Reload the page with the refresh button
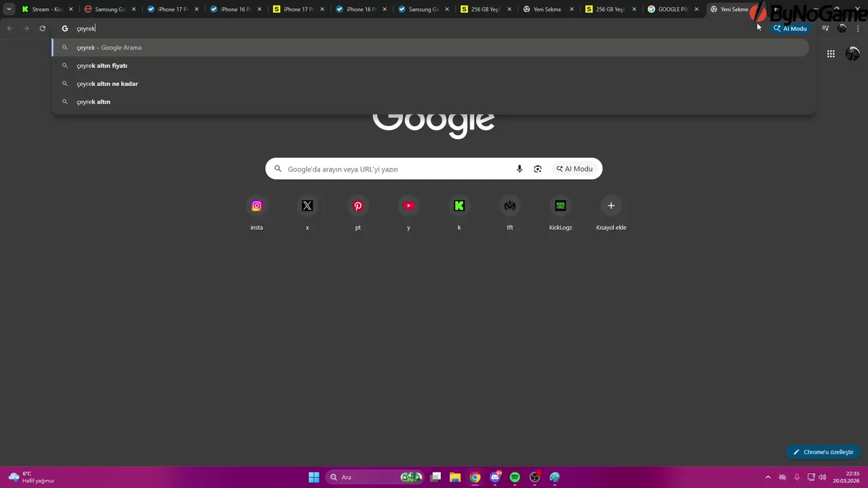868x488 pixels. tap(42, 28)
